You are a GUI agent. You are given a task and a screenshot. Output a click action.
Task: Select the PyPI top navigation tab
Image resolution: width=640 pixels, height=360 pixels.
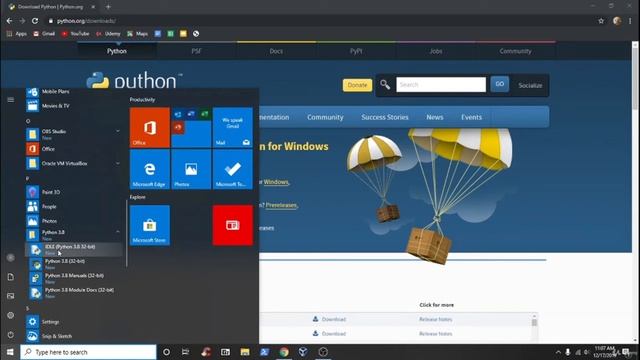point(356,51)
